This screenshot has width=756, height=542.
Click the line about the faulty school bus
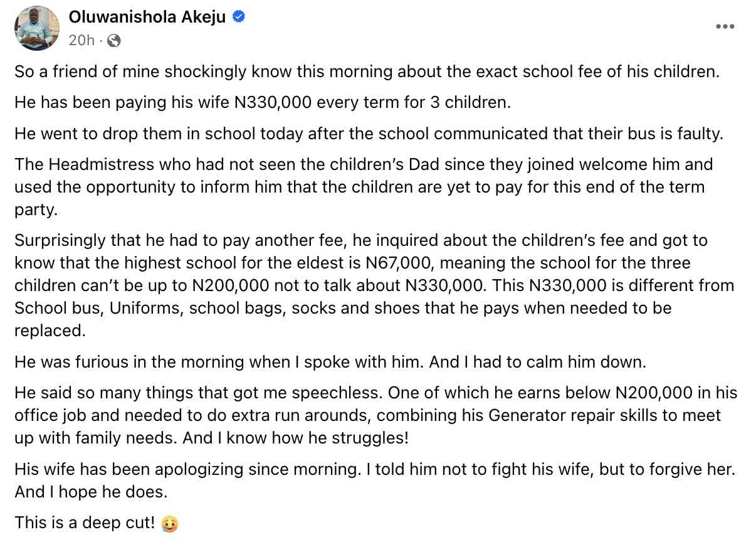click(x=369, y=134)
